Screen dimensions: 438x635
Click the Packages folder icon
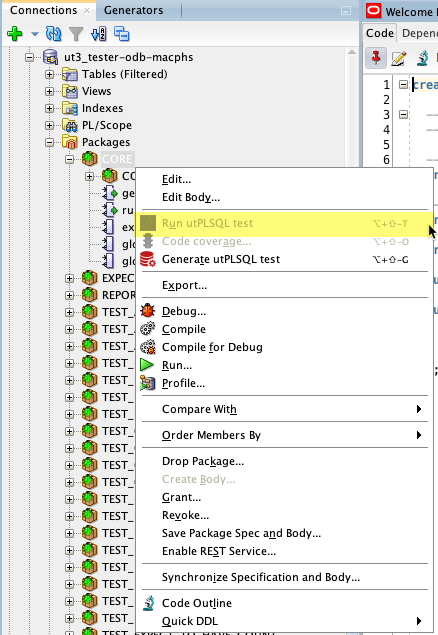pos(70,142)
